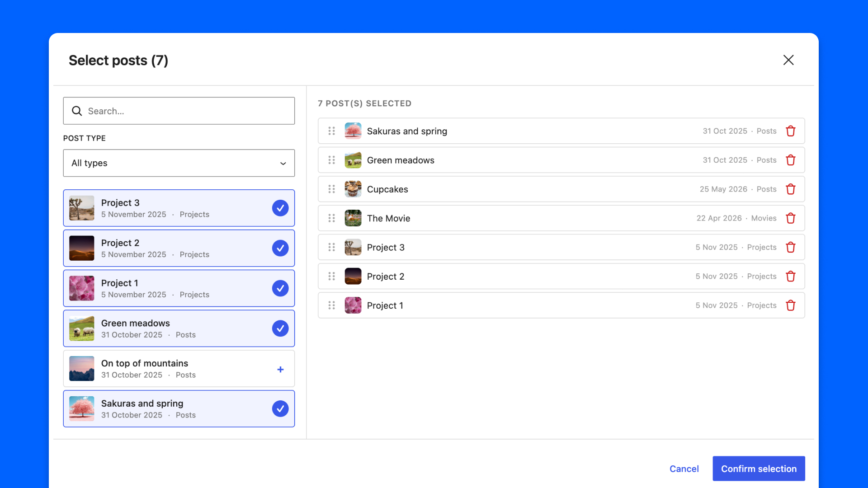Screen dimensions: 868x488
Task: Click the Cupcakes thumbnail in selected list
Action: click(x=353, y=189)
